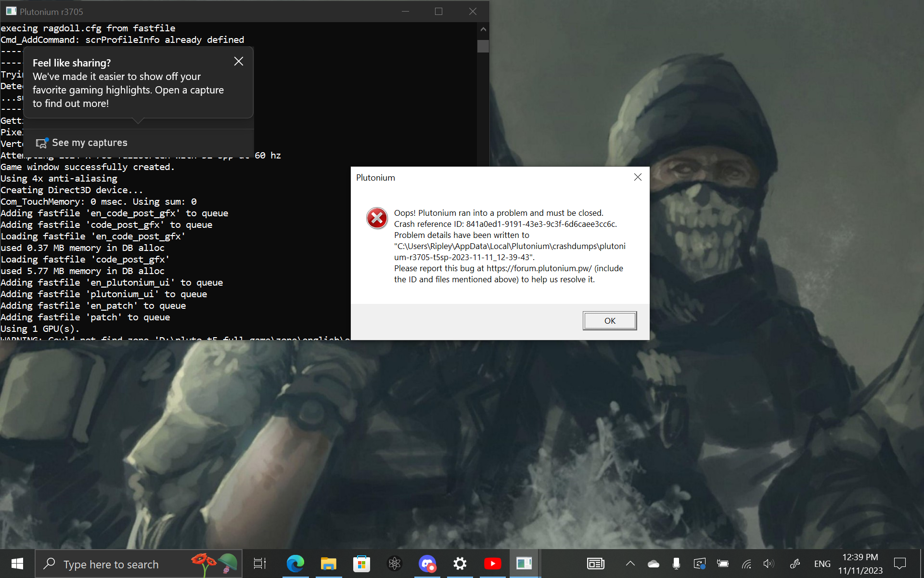Open YouTube app from taskbar
Image resolution: width=924 pixels, height=578 pixels.
tap(492, 564)
